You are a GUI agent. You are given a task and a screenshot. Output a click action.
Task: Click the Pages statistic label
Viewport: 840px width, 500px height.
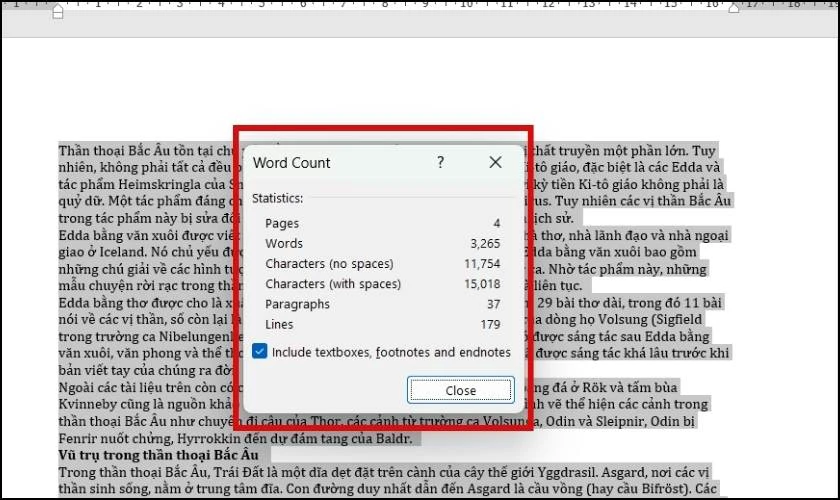pyautogui.click(x=282, y=223)
